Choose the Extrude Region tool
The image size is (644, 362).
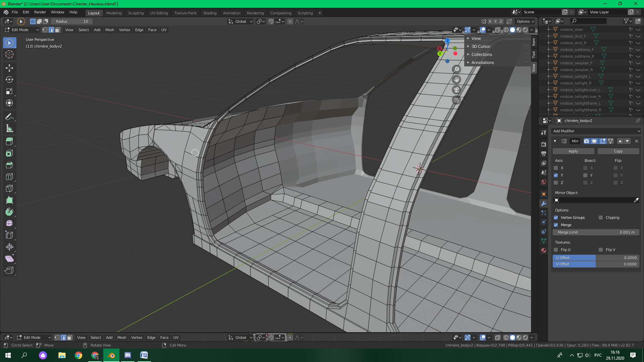point(9,141)
